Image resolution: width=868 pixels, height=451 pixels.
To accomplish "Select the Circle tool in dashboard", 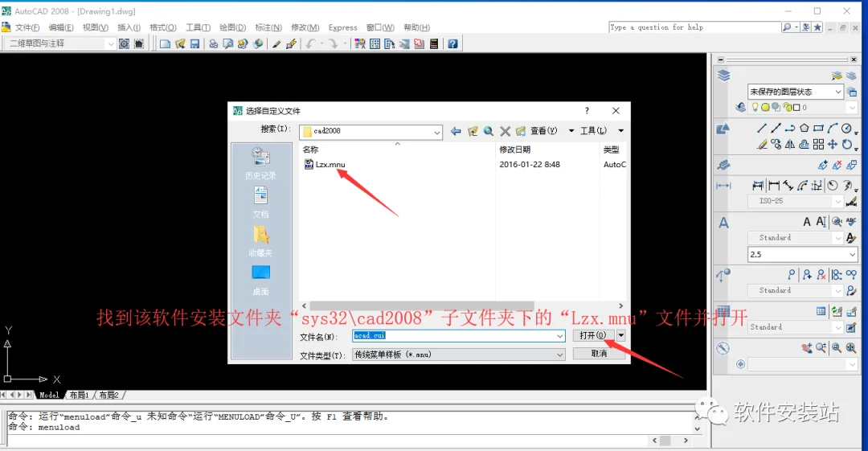I will tap(846, 129).
